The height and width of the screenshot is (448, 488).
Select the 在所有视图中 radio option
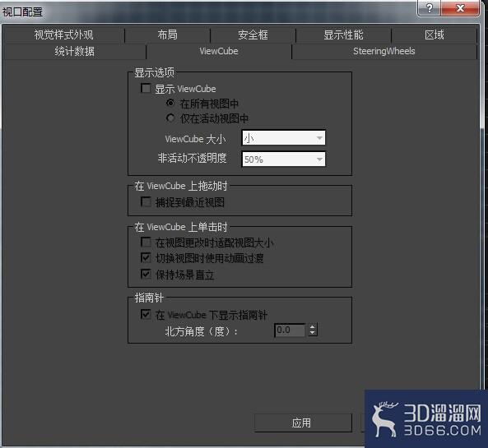click(170, 103)
